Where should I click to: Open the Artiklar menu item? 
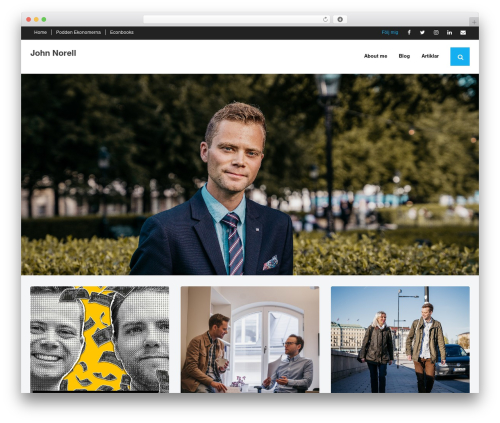click(430, 56)
